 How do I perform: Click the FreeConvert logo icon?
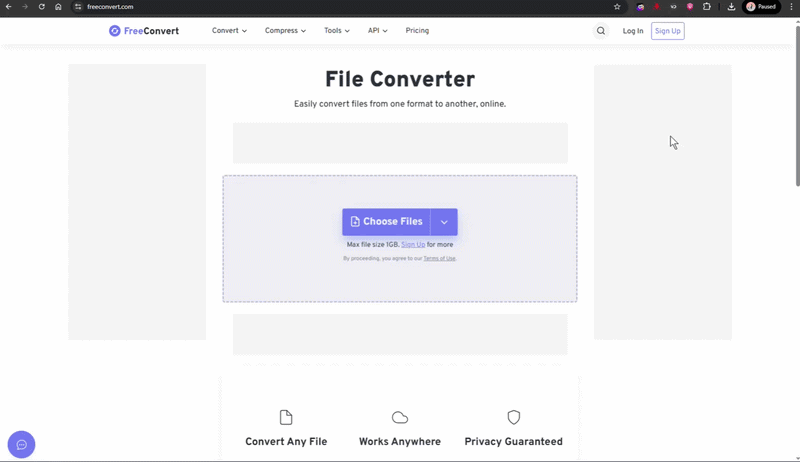click(115, 31)
